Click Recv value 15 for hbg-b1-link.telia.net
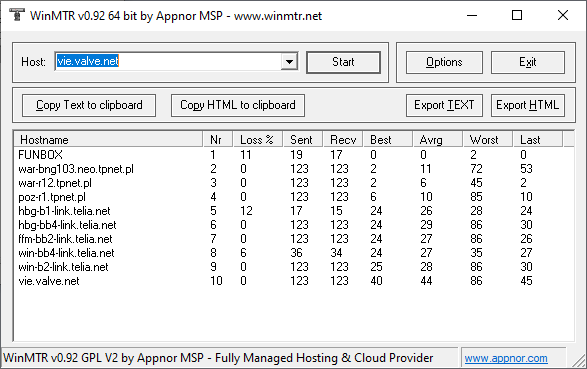 [337, 211]
